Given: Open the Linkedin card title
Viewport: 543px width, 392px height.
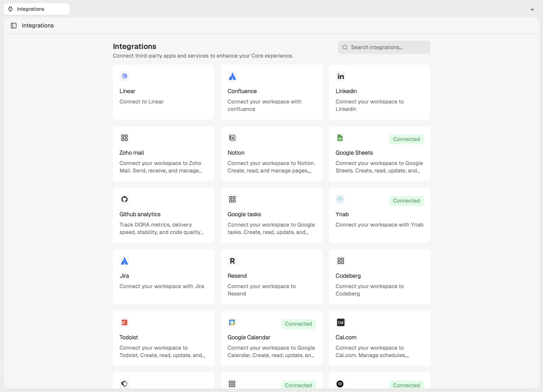Looking at the screenshot, I should pos(346,91).
